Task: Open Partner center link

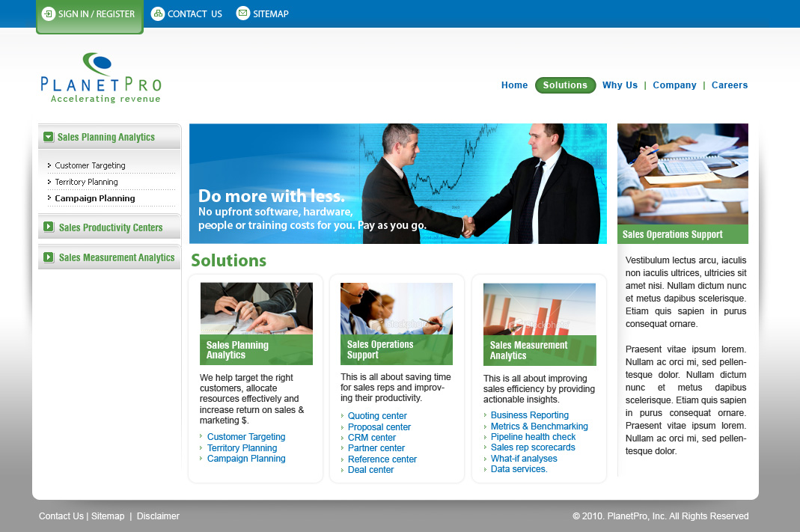Action: point(376,448)
